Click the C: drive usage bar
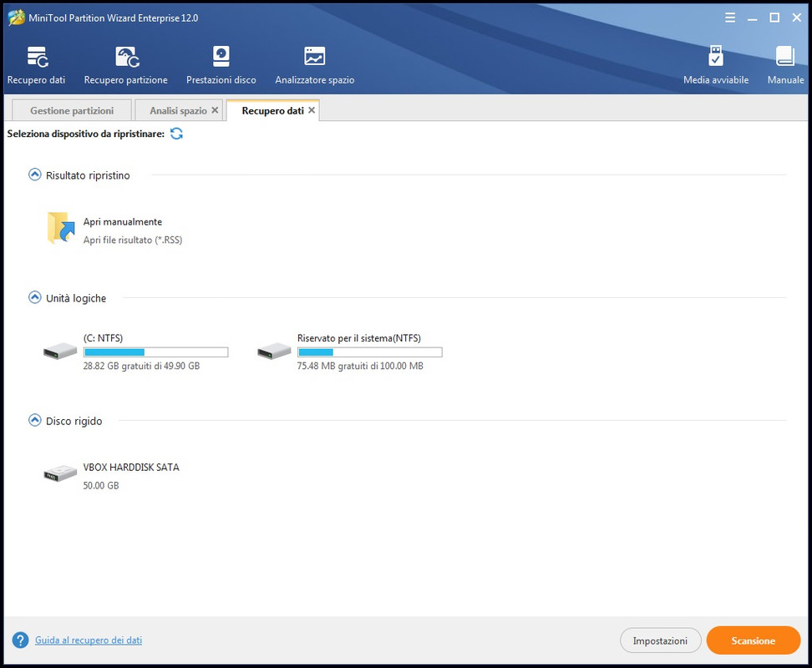The image size is (812, 668). [156, 352]
